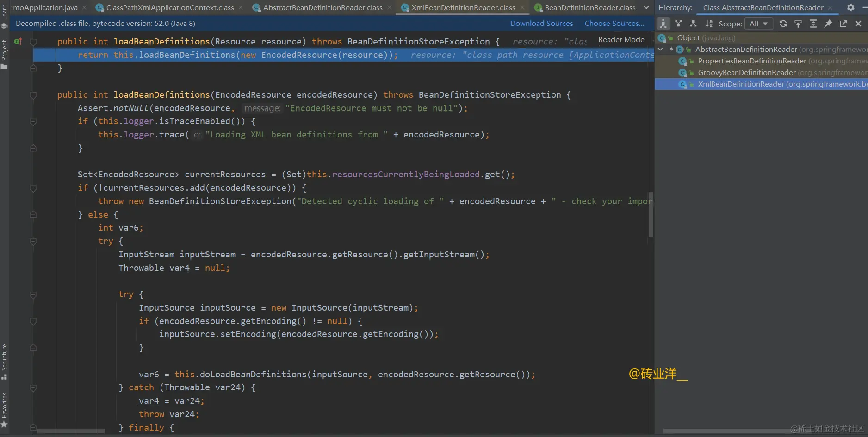
Task: Select AbstractBeanDefinitionReader row in hierarchy tree
Action: (x=761, y=50)
